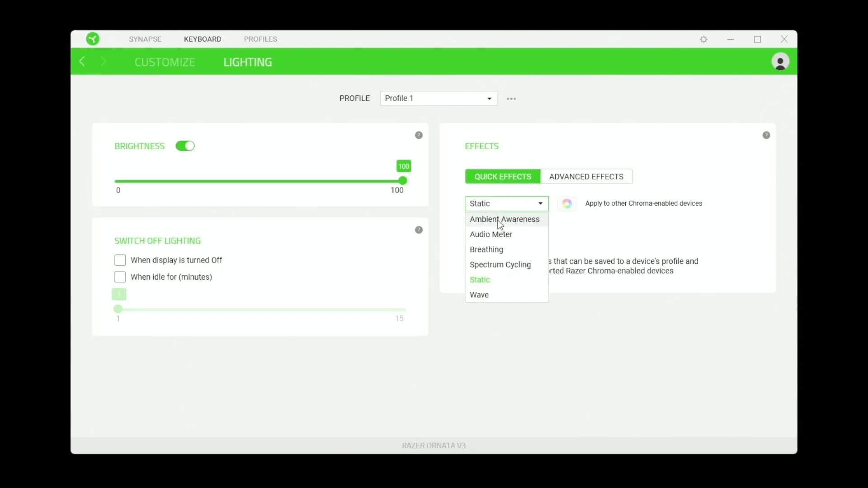Click the brightness value 100 badge
This screenshot has height=488, width=868.
(x=404, y=166)
